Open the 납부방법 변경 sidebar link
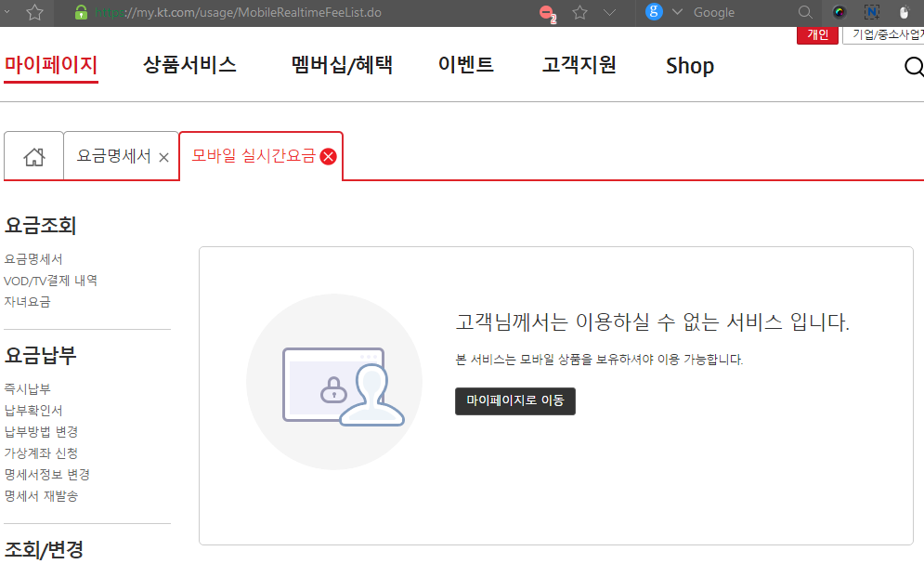924x564 pixels. tap(41, 432)
